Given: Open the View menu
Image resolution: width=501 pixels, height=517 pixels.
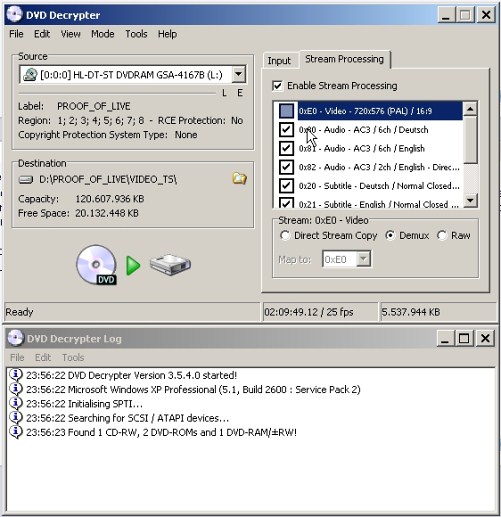Looking at the screenshot, I should click(70, 34).
